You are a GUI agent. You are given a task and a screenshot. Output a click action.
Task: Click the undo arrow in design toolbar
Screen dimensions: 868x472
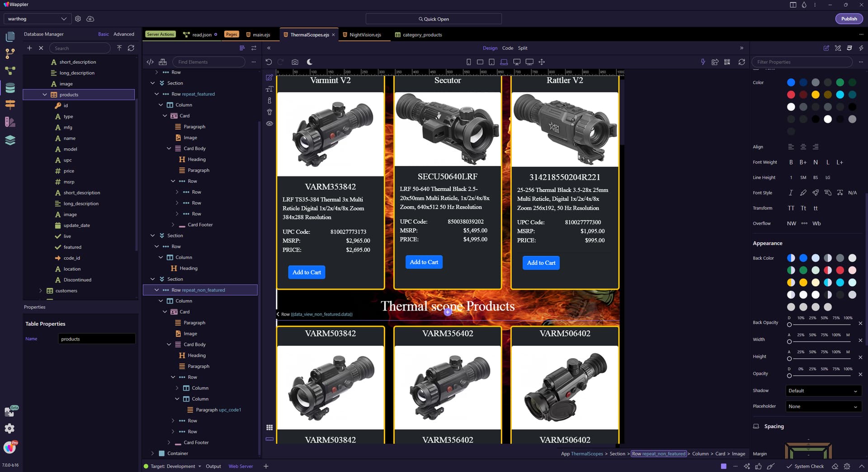(x=269, y=62)
